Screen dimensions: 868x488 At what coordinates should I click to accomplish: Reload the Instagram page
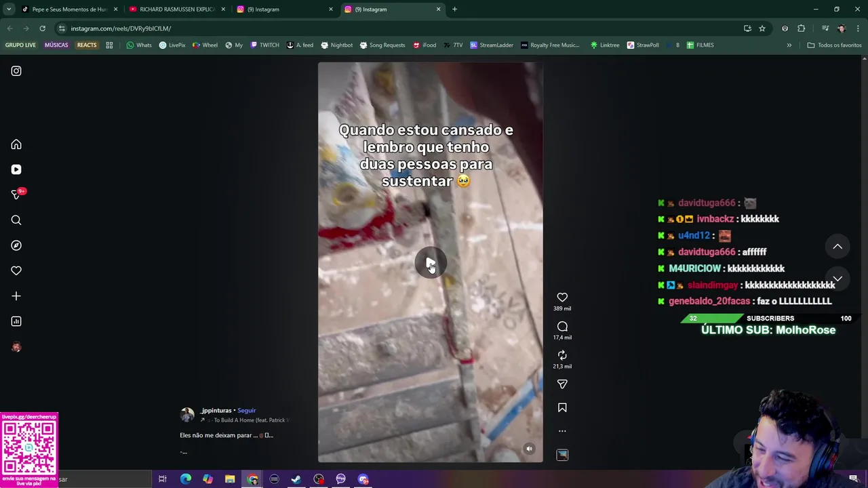click(42, 28)
